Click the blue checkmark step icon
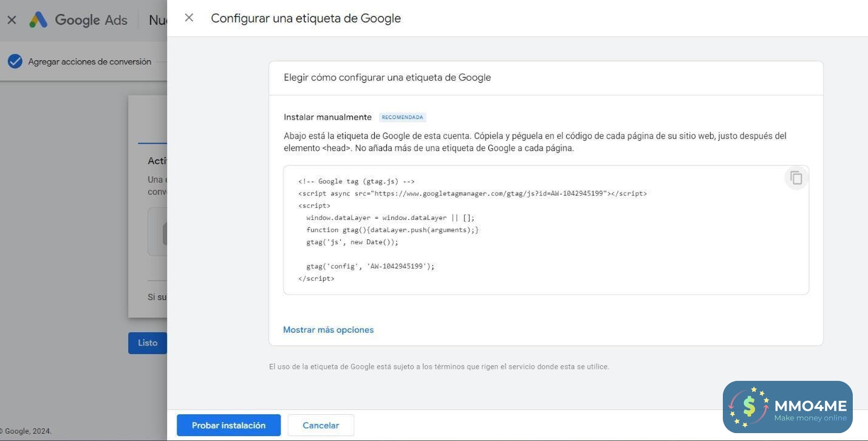This screenshot has width=868, height=441. click(x=15, y=61)
